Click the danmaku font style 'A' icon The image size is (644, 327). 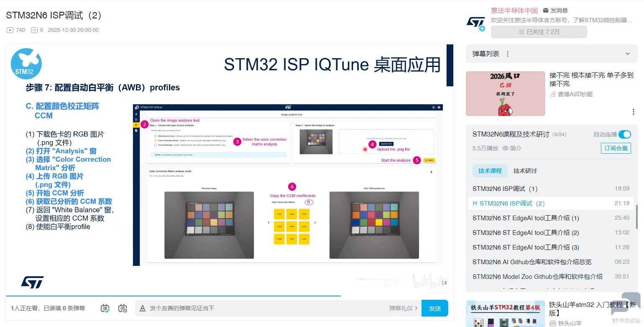click(142, 308)
